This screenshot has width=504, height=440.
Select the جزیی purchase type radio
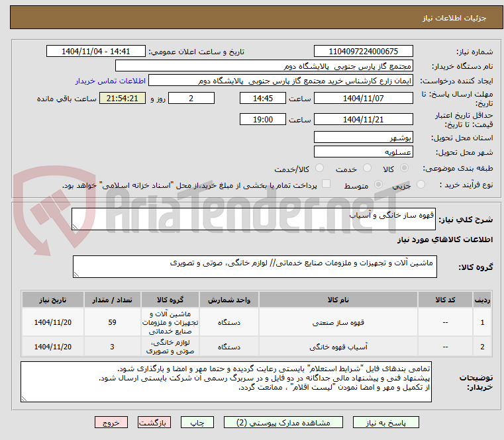[x=421, y=185]
